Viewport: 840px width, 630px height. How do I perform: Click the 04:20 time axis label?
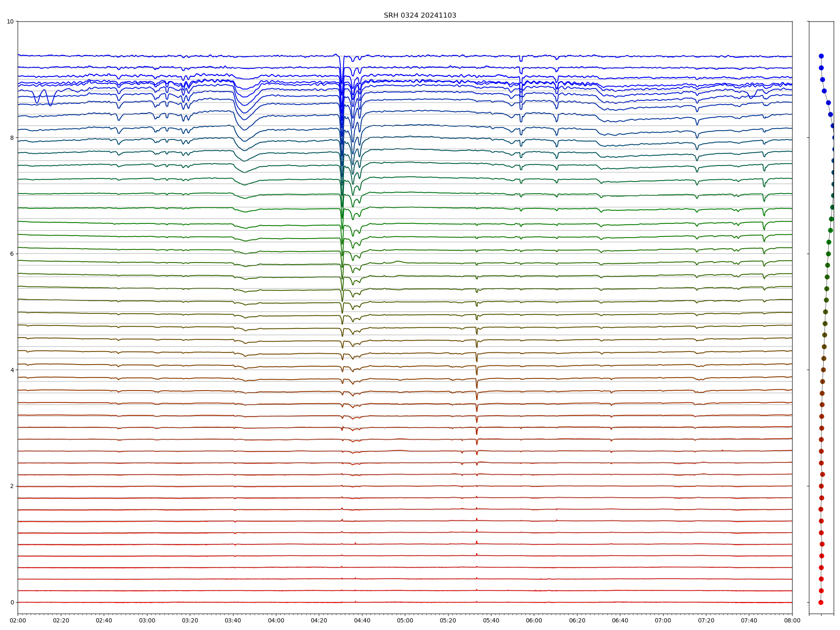point(319,620)
